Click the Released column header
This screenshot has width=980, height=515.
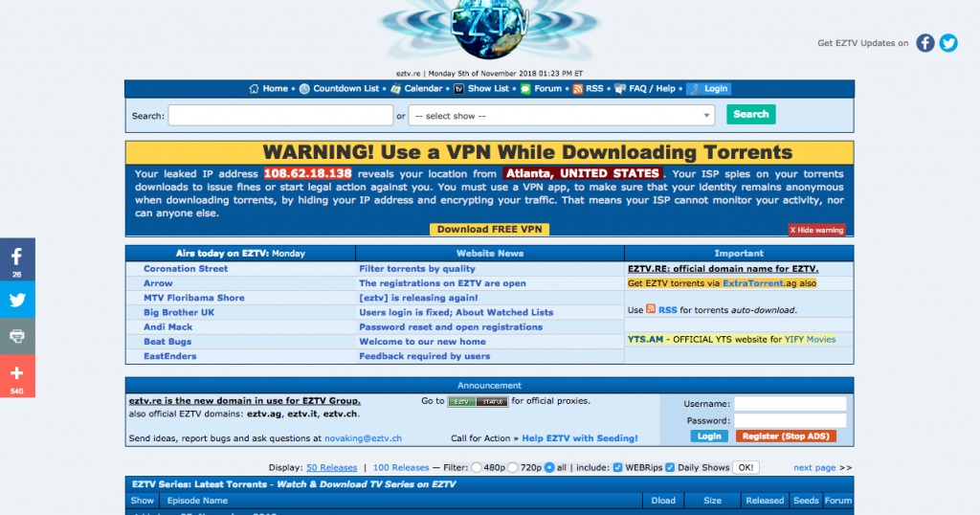[x=765, y=501]
